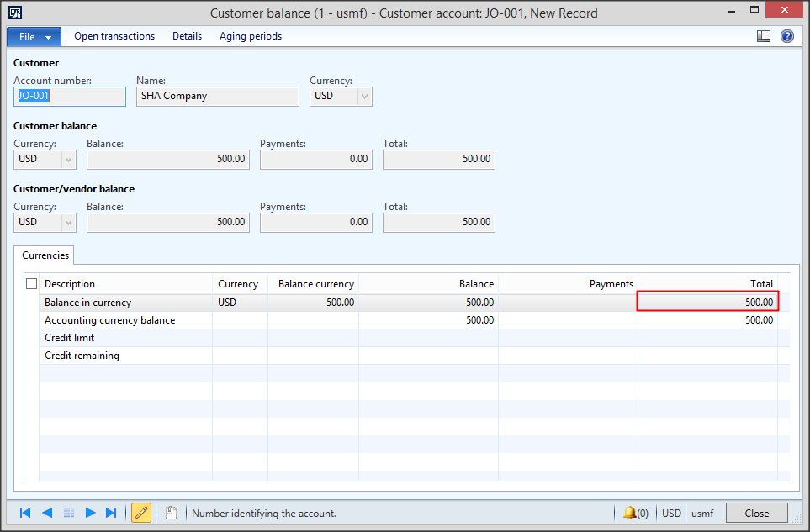Go to the first record
This screenshot has width=810, height=532.
click(x=25, y=513)
